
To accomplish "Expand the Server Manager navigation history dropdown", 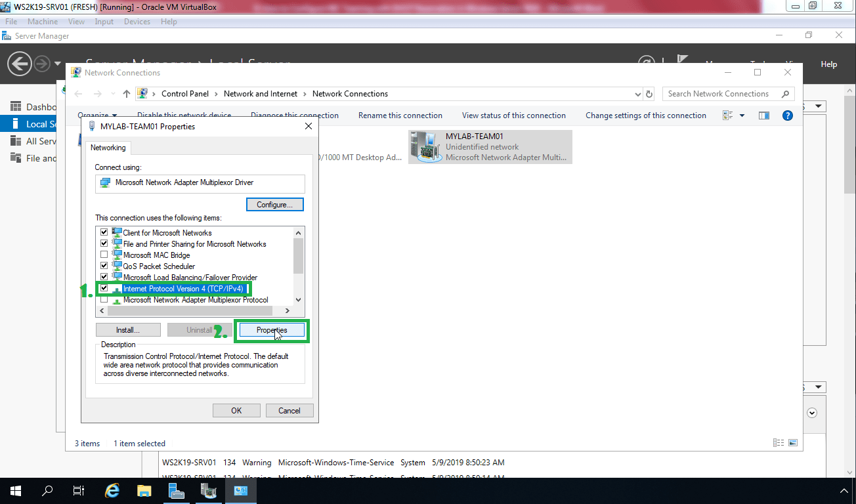I will click(58, 64).
